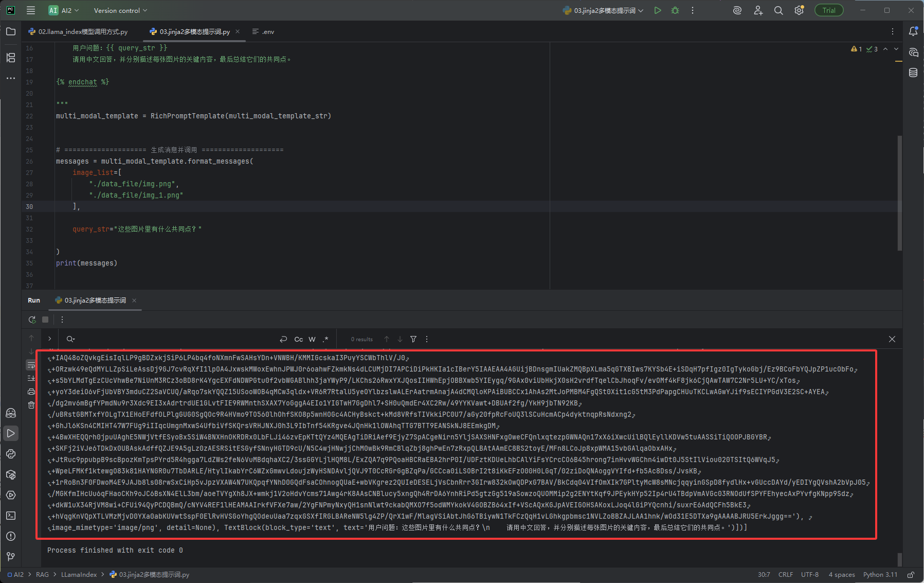Toggle Match Case (Cc) in console search
Screen dimensions: 924x583
coord(299,339)
